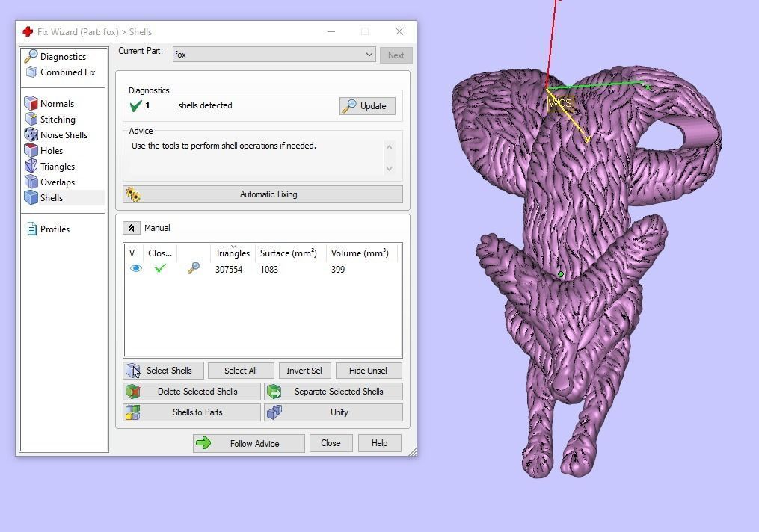Select the Noise Shells fix step
Image resolution: width=759 pixels, height=532 pixels.
point(56,135)
